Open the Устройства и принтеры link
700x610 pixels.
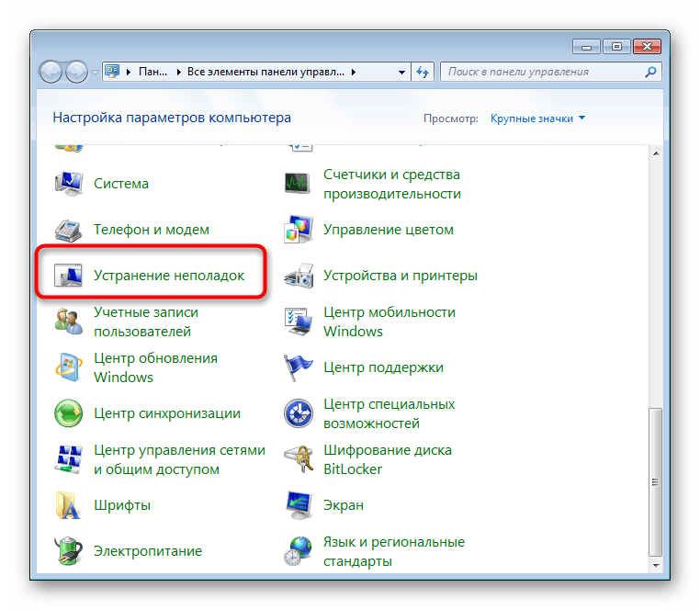pos(401,276)
